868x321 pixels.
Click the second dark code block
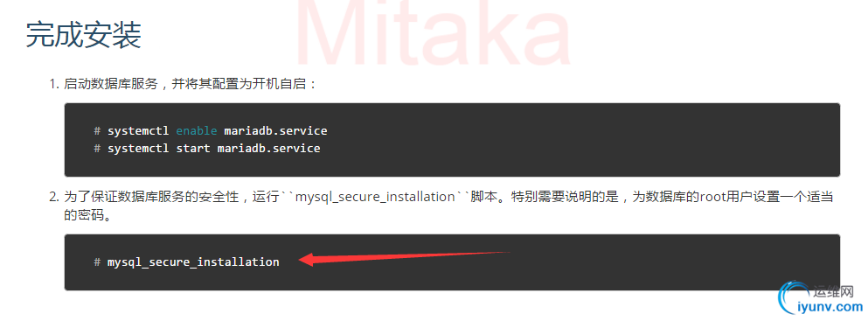452,262
